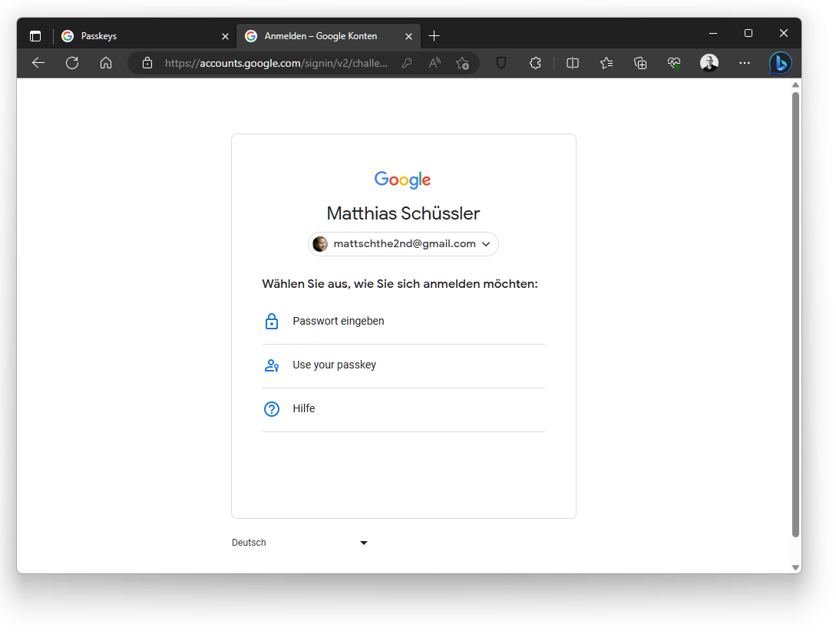836x644 pixels.
Task: Click the Google logo
Action: coord(402,180)
